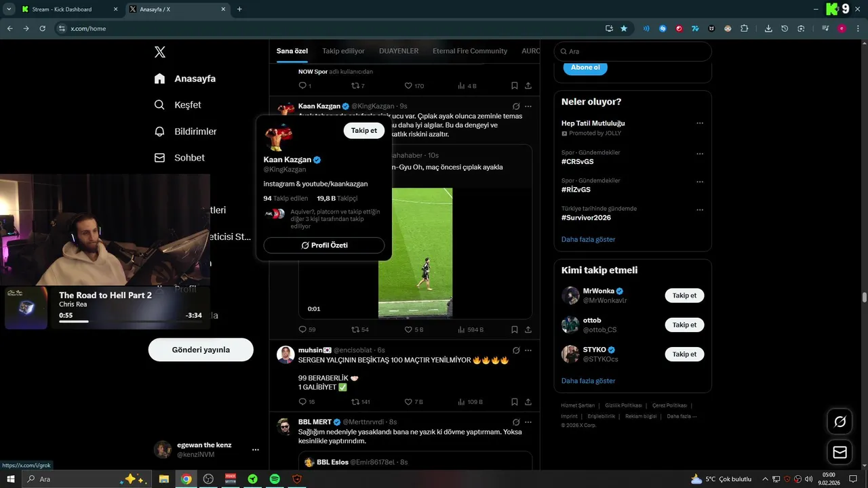Click the X logo in sidebar
The width and height of the screenshot is (868, 488).
[x=160, y=52]
